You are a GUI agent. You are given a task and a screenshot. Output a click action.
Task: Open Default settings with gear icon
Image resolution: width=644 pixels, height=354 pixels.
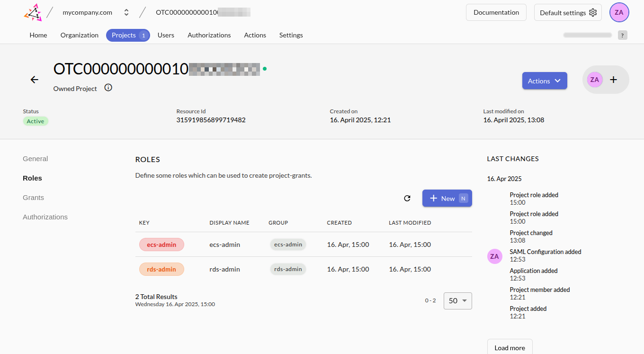pyautogui.click(x=568, y=13)
